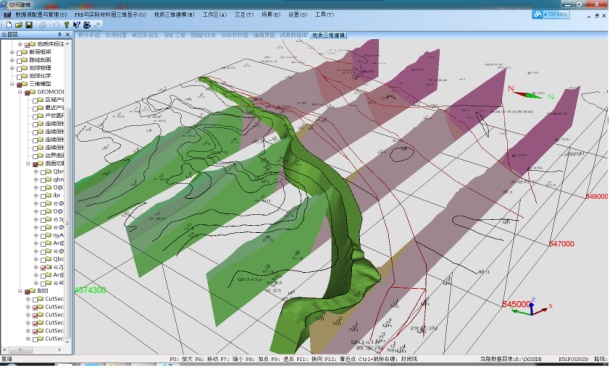The width and height of the screenshot is (615, 369).
Task: Pin the 3D layers panel
Action: 60,35
